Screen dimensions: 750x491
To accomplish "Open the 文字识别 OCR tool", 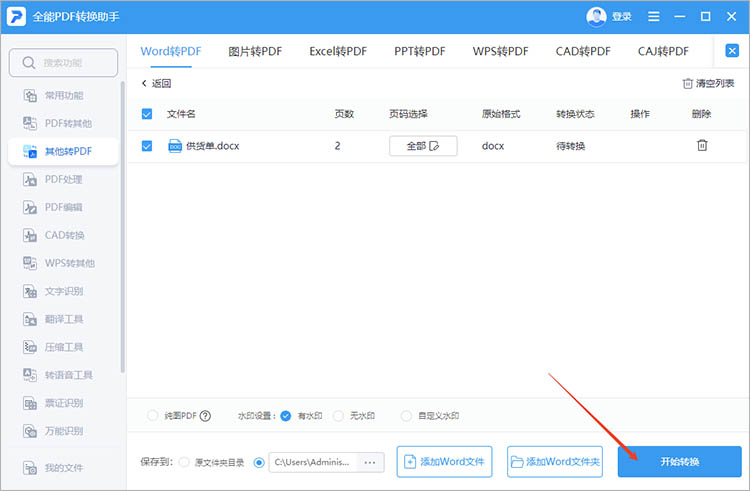I will (63, 291).
